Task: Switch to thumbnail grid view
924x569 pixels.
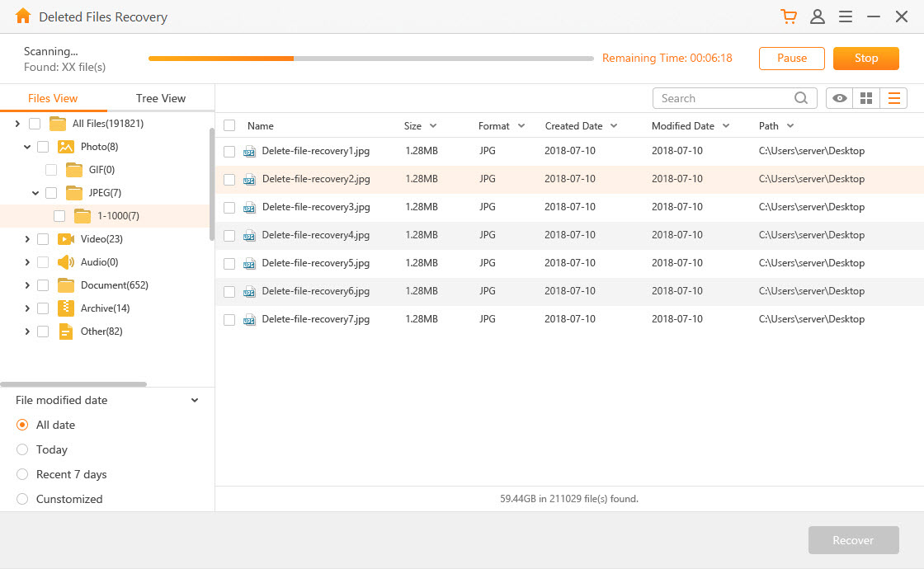Action: coord(866,97)
